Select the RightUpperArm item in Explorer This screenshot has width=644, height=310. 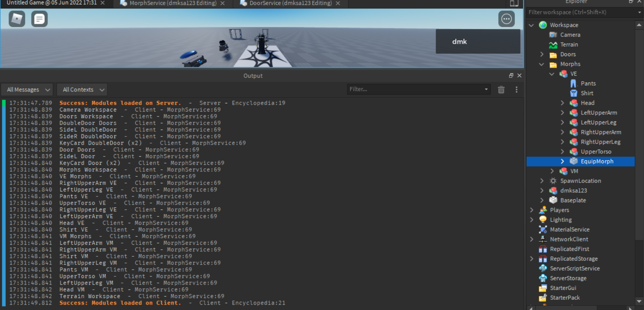coord(601,132)
